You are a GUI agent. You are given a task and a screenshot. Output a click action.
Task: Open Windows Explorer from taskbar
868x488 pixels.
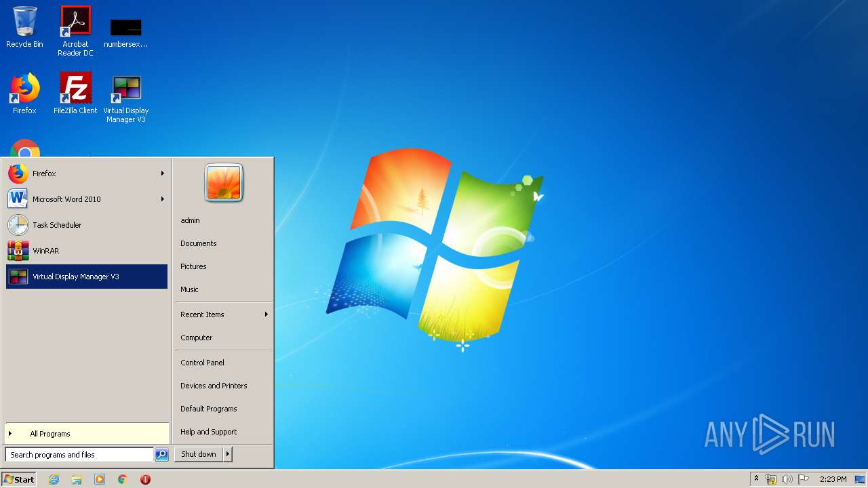tap(77, 479)
